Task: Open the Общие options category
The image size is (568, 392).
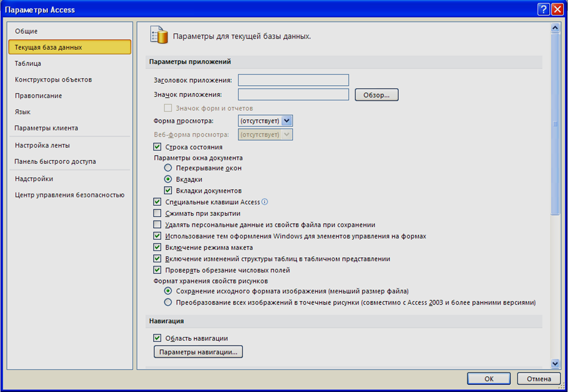Action: click(x=69, y=31)
